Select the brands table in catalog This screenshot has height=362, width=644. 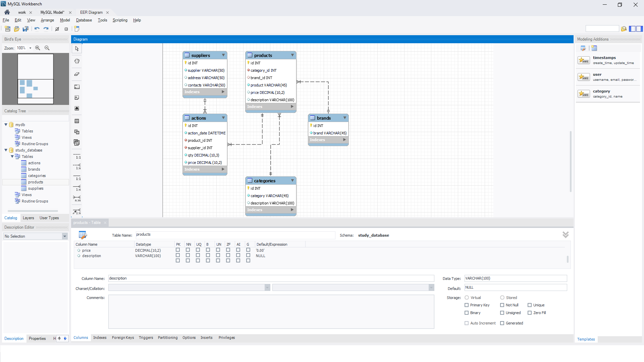pyautogui.click(x=34, y=169)
